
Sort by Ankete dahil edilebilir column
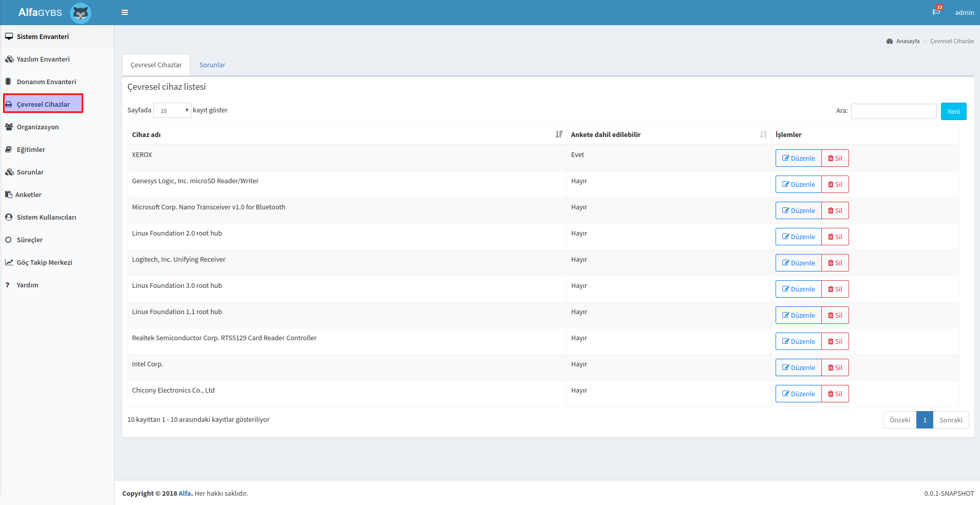point(669,134)
